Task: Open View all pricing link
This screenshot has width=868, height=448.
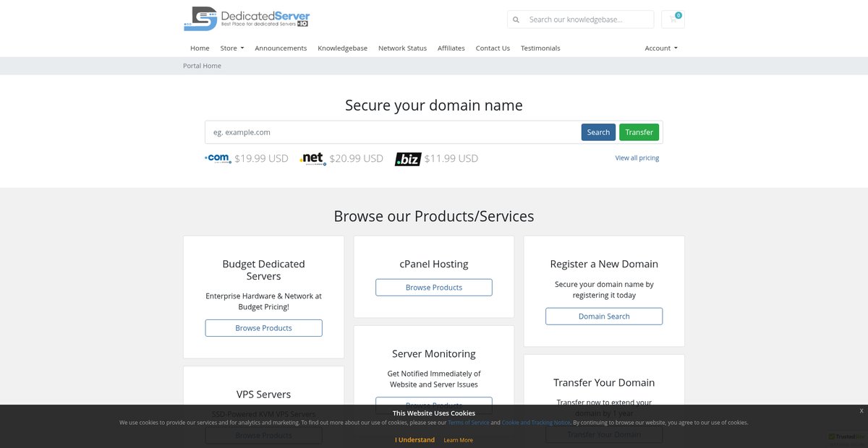Action: click(637, 158)
